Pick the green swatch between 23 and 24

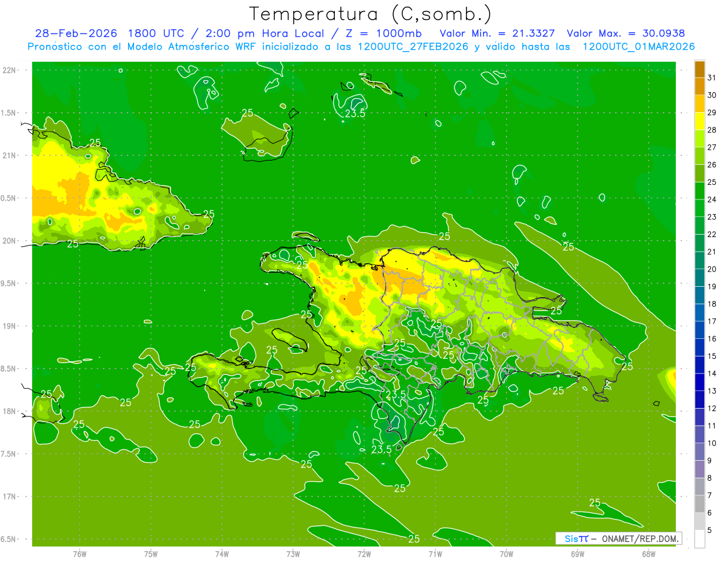tap(699, 208)
